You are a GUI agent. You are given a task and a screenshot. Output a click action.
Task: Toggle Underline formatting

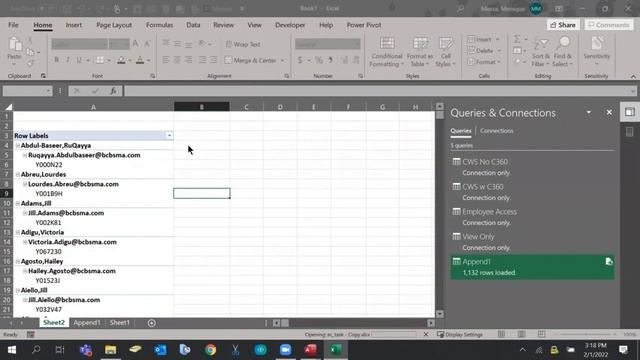pyautogui.click(x=79, y=60)
